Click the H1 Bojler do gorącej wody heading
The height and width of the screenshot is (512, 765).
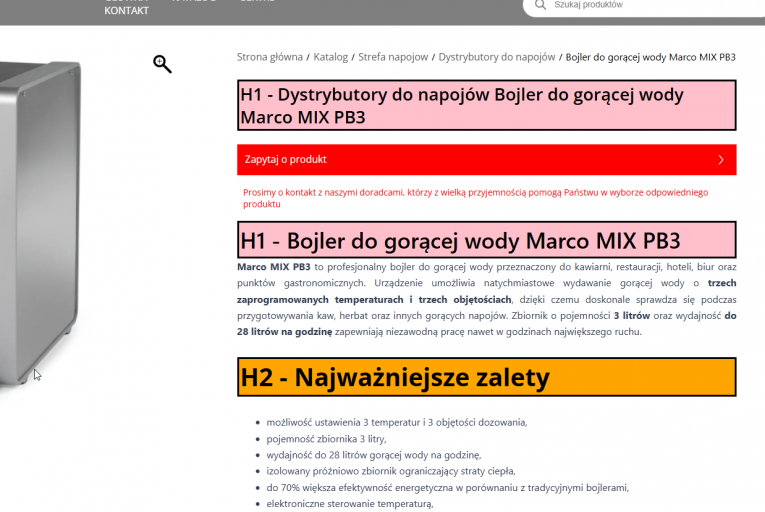point(486,240)
